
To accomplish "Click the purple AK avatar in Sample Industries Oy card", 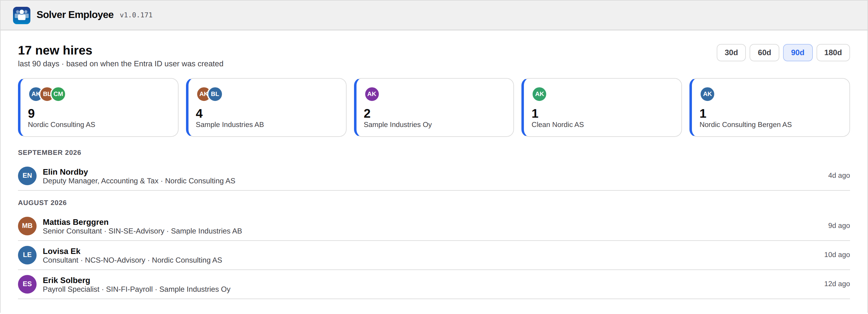I will 372,94.
